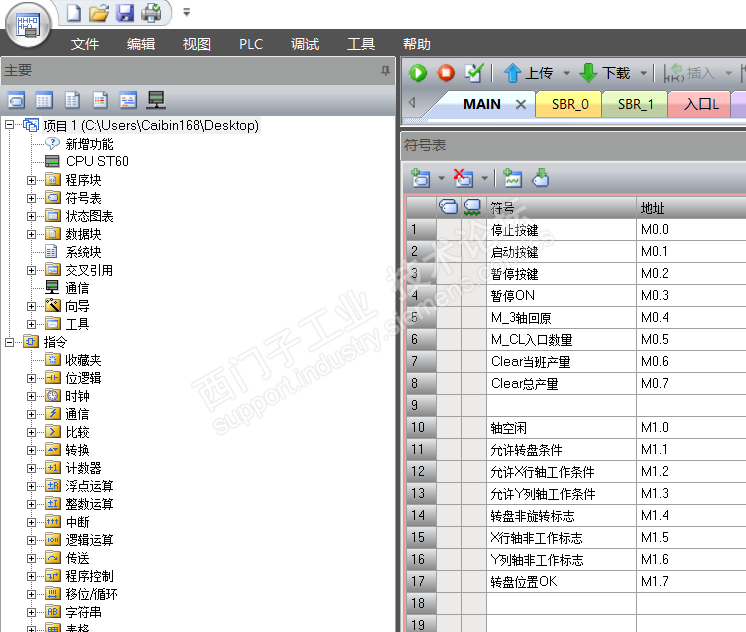Viewport: 746px width, 632px height.
Task: Select 程序控制 instruction folder
Action: (89, 576)
